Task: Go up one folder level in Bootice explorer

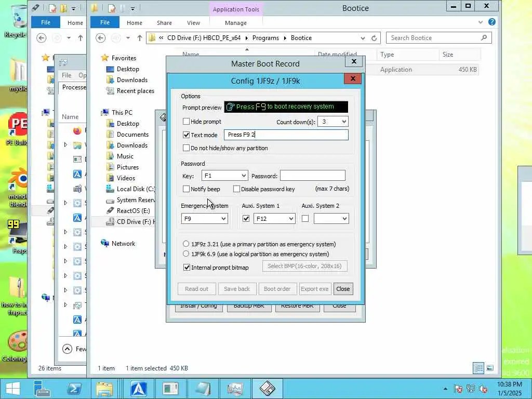Action: coord(139,38)
